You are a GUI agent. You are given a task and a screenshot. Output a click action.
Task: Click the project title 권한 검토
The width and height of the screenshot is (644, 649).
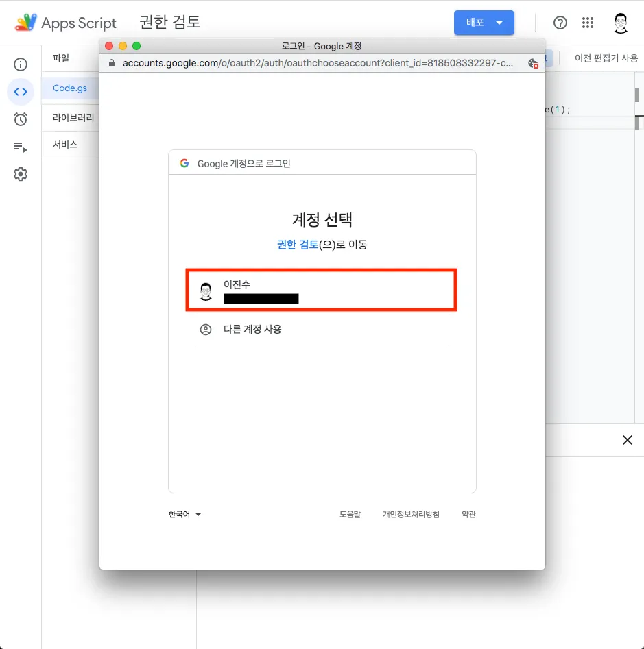click(x=170, y=23)
